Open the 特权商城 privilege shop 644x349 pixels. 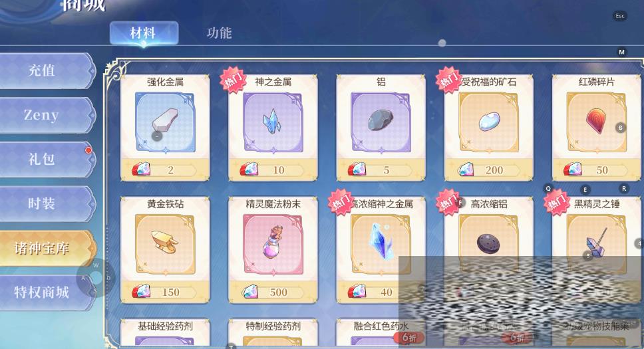[x=46, y=292]
